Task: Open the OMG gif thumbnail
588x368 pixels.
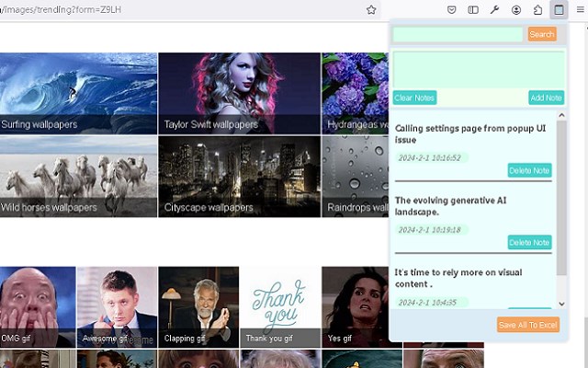Action: click(x=38, y=307)
